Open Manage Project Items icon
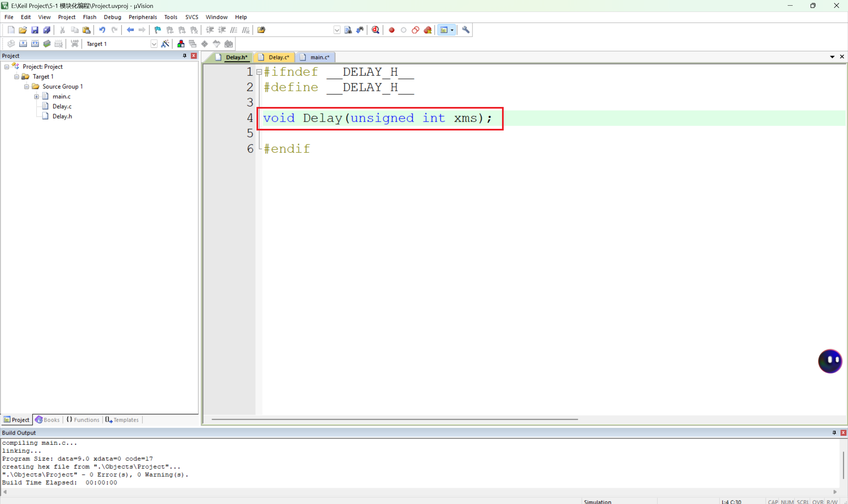848x504 pixels. pyautogui.click(x=181, y=44)
